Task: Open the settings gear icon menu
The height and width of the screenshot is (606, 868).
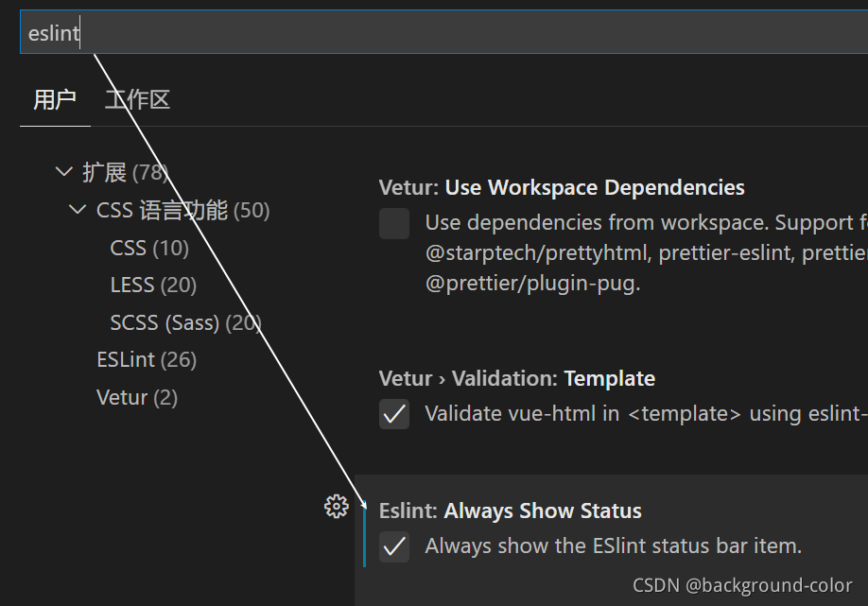Action: [336, 506]
